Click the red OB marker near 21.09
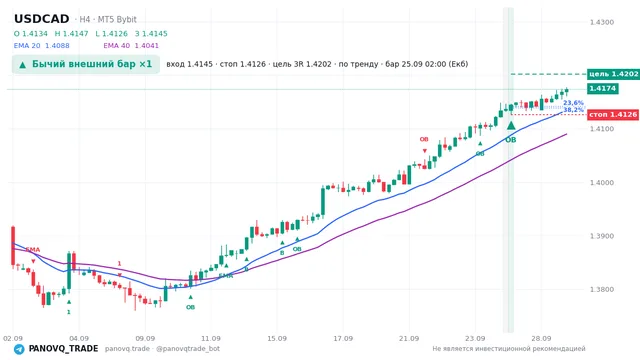The width and height of the screenshot is (640, 360). 424,140
